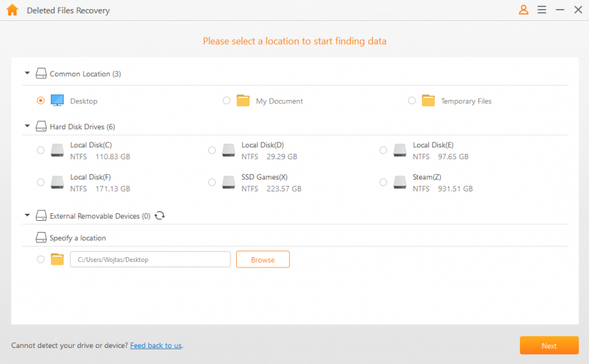Select the Local Disk(C) radio button
Image resolution: width=589 pixels, height=364 pixels.
[41, 150]
